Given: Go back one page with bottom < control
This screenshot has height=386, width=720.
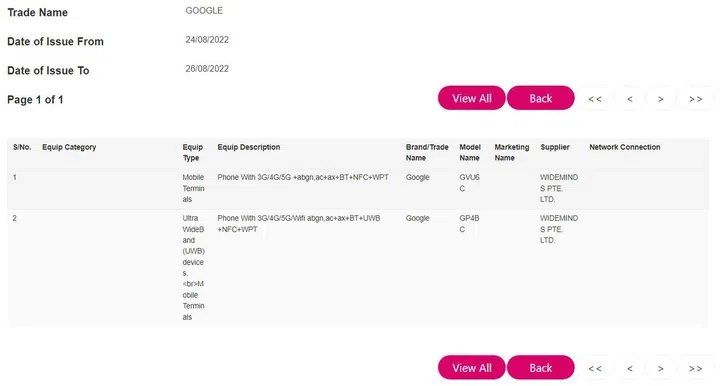Looking at the screenshot, I should coord(630,368).
